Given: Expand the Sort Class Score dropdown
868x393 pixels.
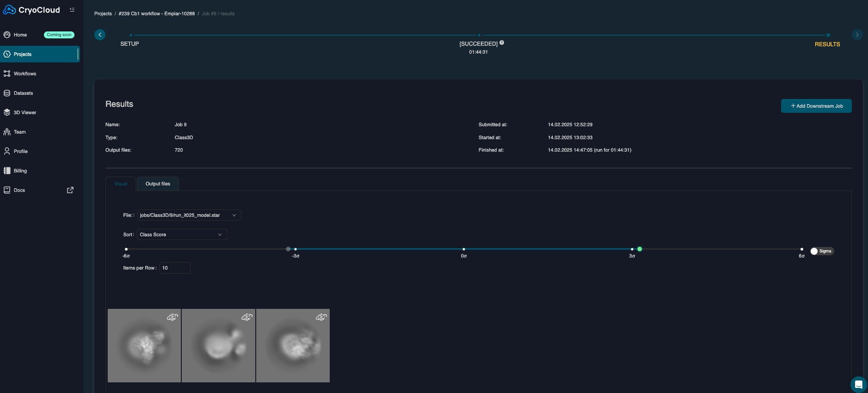Looking at the screenshot, I should [182, 234].
